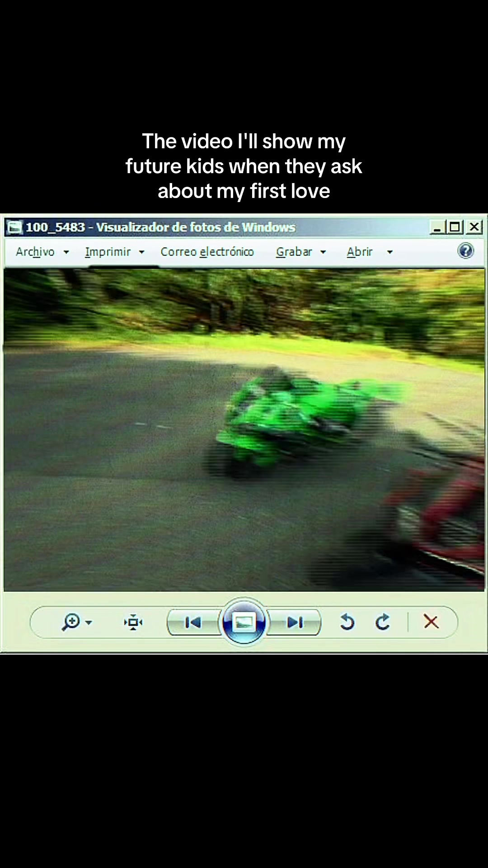Open the zoom level dropdown arrow
This screenshot has width=488, height=868.
pos(89,623)
